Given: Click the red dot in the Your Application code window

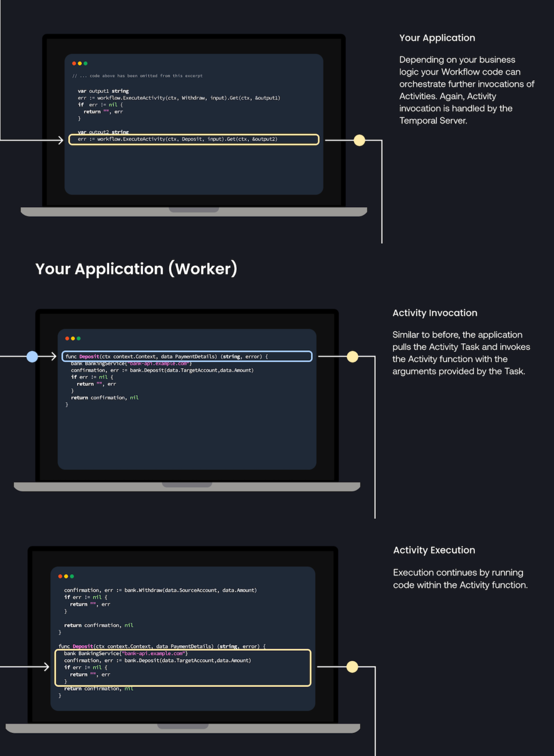Looking at the screenshot, I should 74,63.
